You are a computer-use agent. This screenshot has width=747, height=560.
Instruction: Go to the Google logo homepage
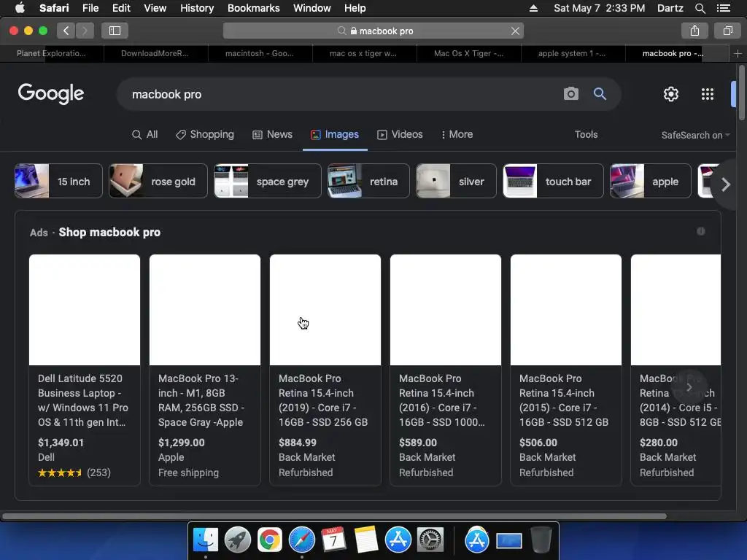pyautogui.click(x=51, y=94)
